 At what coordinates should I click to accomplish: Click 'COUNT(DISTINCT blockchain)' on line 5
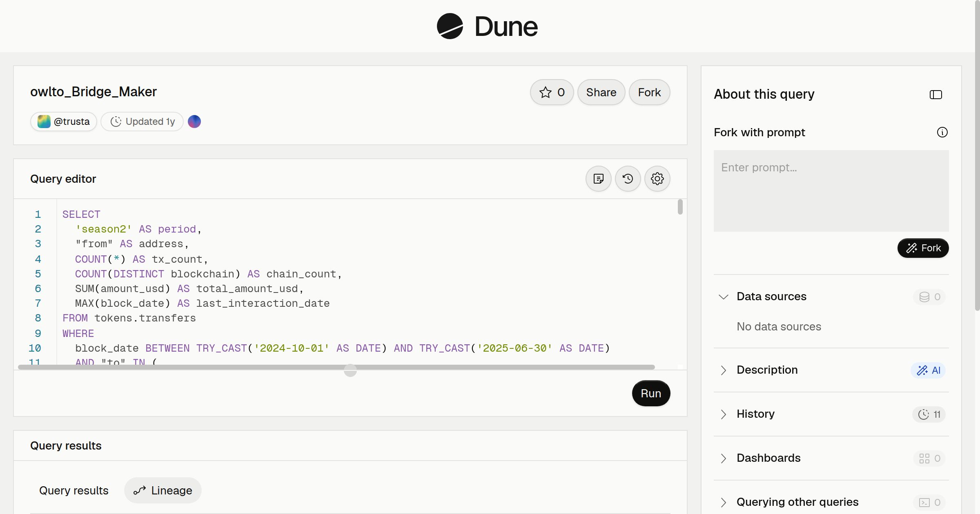click(x=158, y=274)
